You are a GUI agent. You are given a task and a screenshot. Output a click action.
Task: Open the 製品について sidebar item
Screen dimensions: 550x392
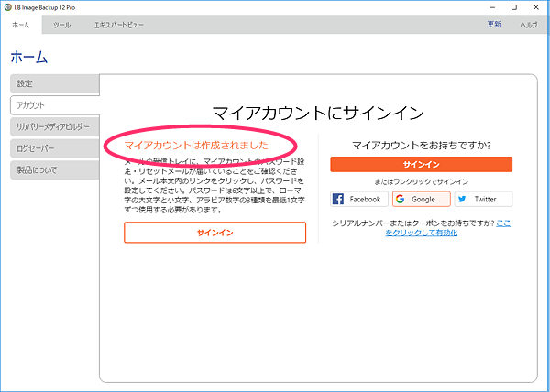(x=55, y=170)
